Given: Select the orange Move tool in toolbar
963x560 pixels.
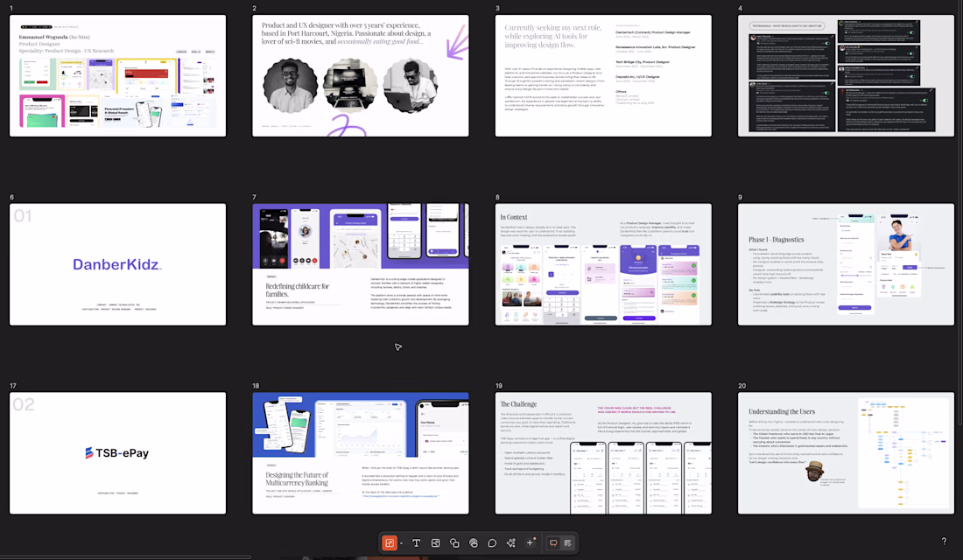Looking at the screenshot, I should (389, 543).
